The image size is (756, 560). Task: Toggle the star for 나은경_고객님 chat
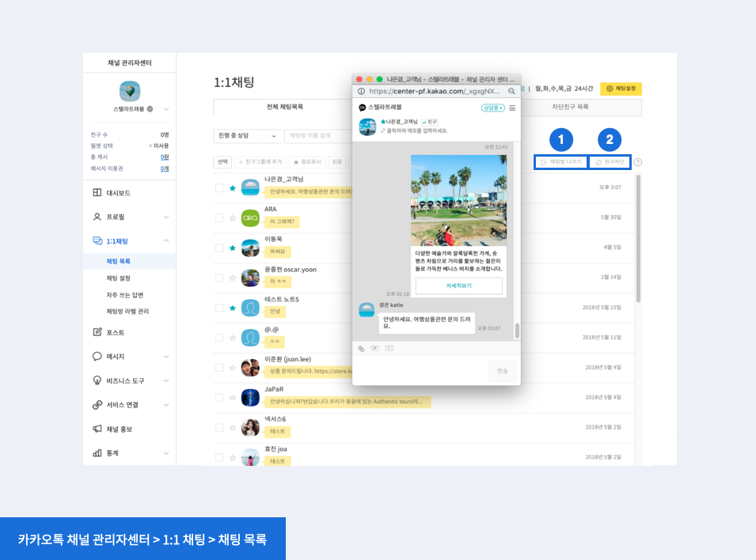tap(233, 188)
